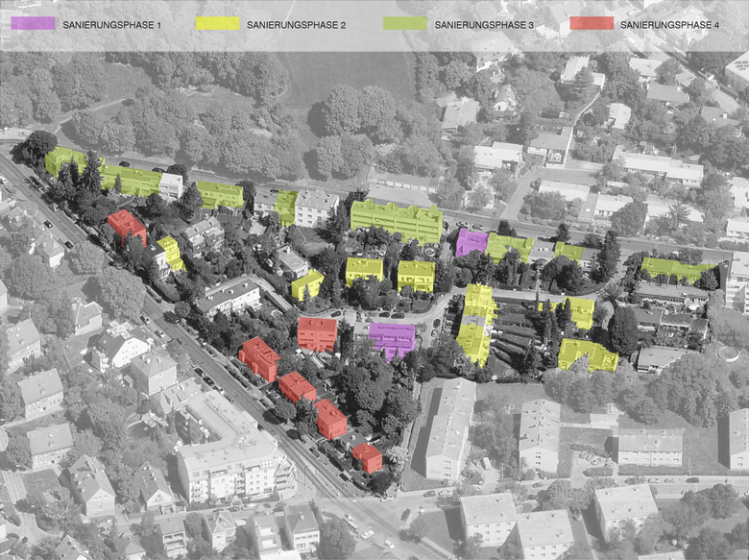This screenshot has width=749, height=560.
Task: Click the southernmost red building near the intersection
Action: coord(367,456)
